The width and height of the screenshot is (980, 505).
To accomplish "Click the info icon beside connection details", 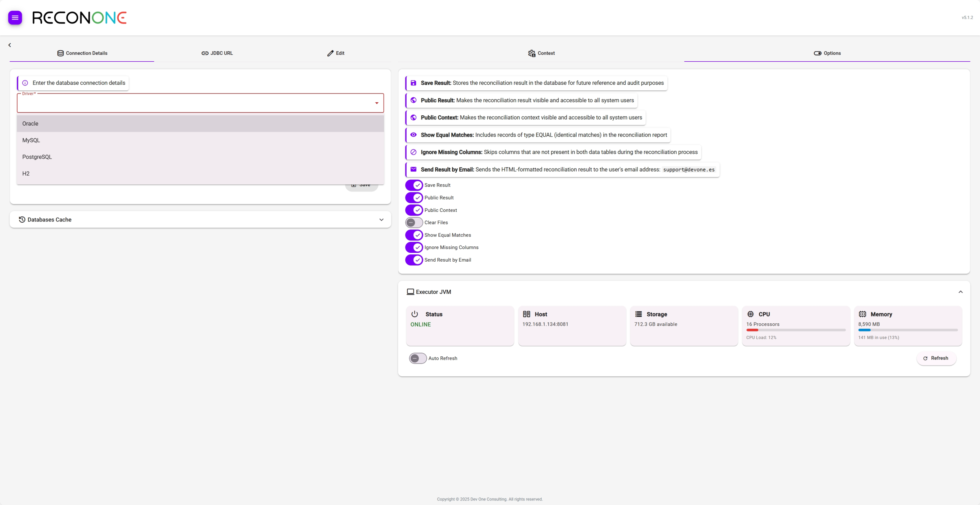I will 25,83.
